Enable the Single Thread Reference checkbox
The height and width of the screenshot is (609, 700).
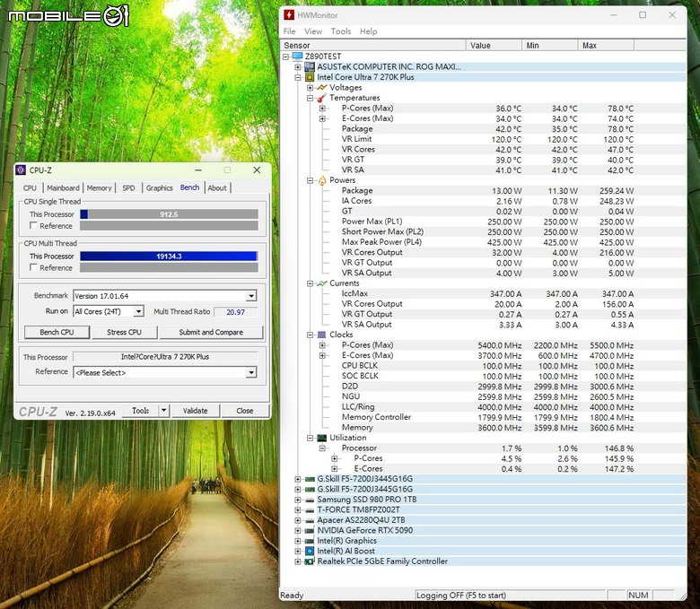33,226
